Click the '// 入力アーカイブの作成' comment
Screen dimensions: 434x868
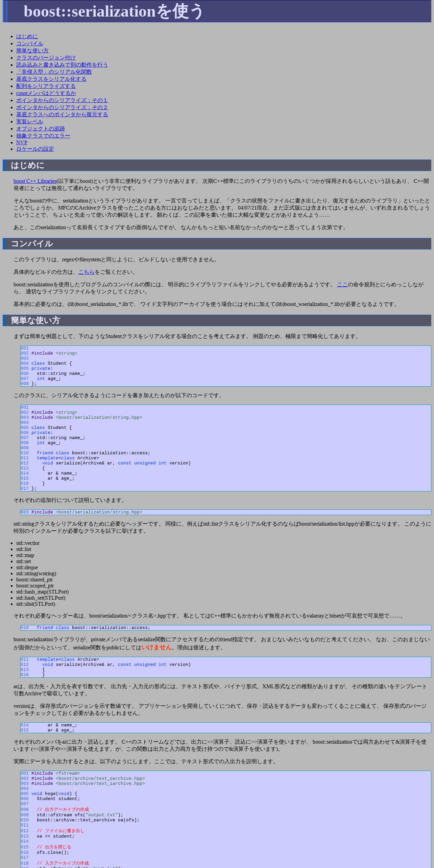[63, 863]
